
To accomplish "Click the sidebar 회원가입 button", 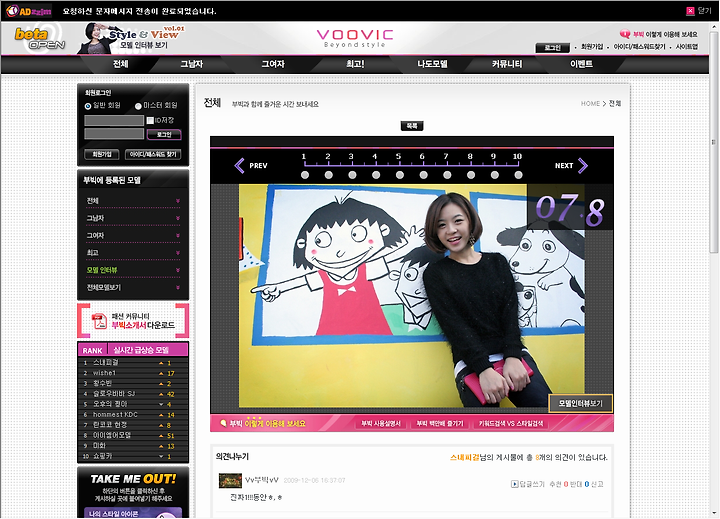I will tap(102, 154).
